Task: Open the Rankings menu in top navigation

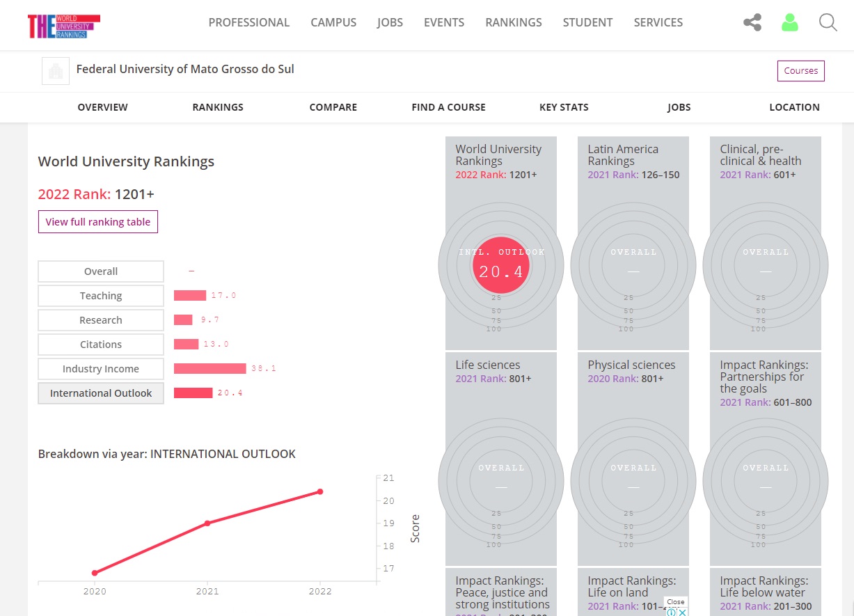Action: pos(513,22)
